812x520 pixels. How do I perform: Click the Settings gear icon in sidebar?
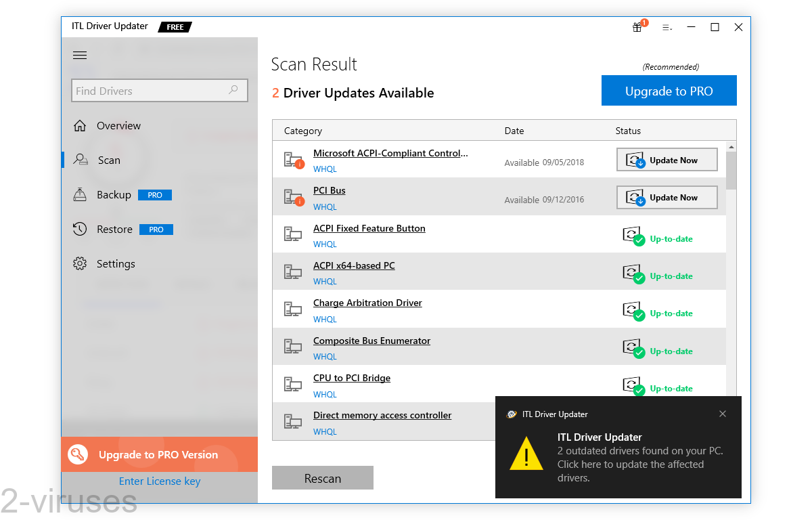(80, 263)
